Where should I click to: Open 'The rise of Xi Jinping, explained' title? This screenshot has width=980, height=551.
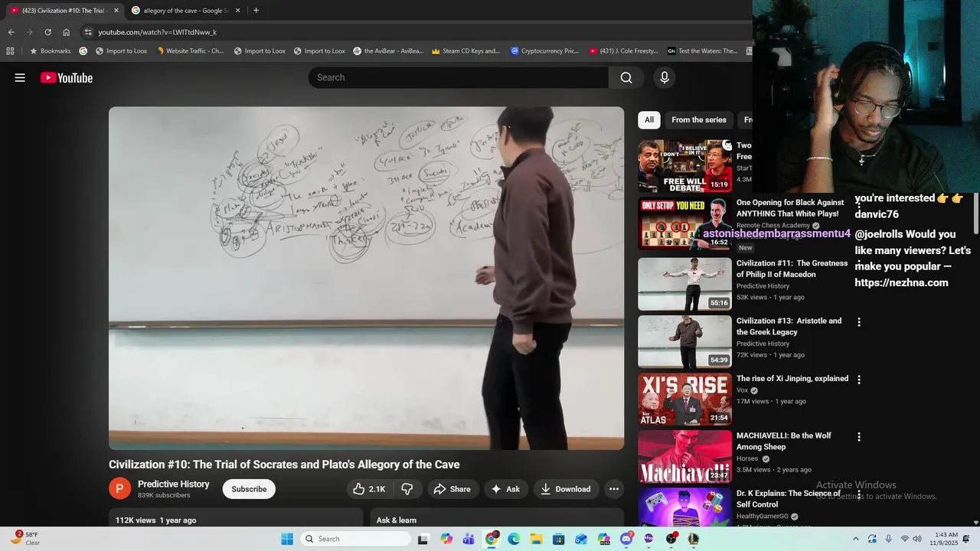tap(792, 379)
